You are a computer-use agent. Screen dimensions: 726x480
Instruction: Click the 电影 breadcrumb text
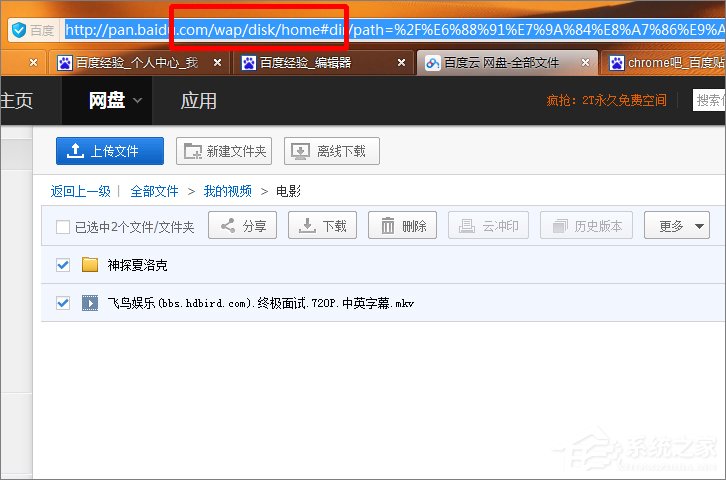tap(288, 191)
